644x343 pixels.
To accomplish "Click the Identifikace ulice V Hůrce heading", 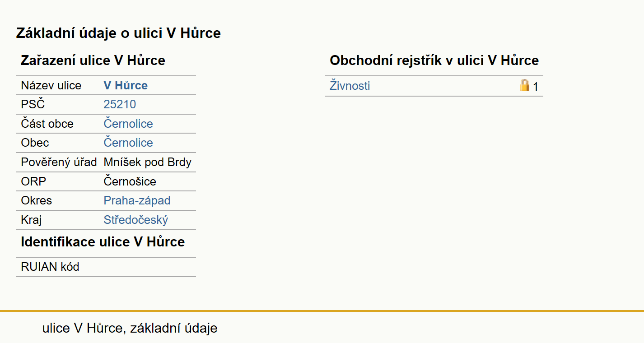I will point(103,242).
